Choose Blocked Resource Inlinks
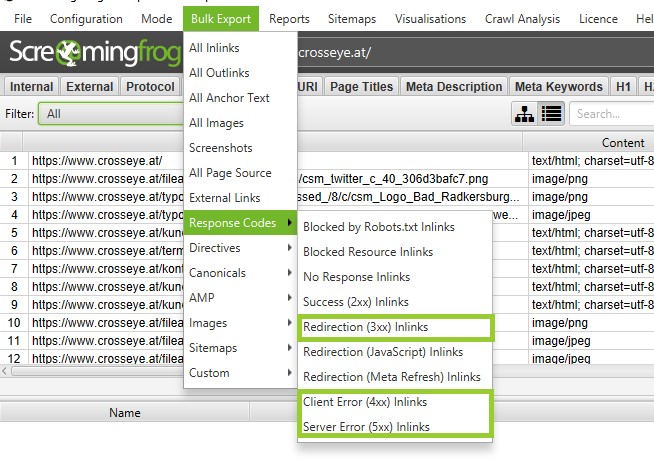Viewport: 654px width, 463px height. (x=395, y=252)
